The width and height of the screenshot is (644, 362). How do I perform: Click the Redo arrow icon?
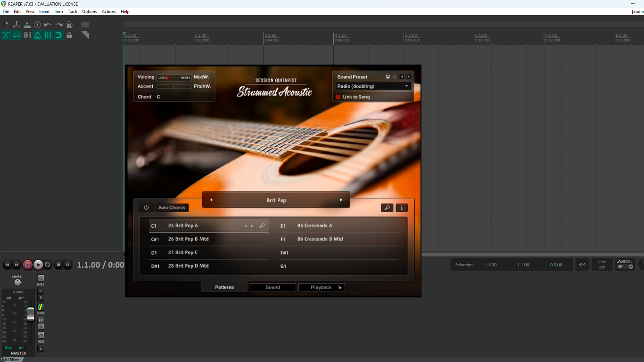pyautogui.click(x=58, y=25)
